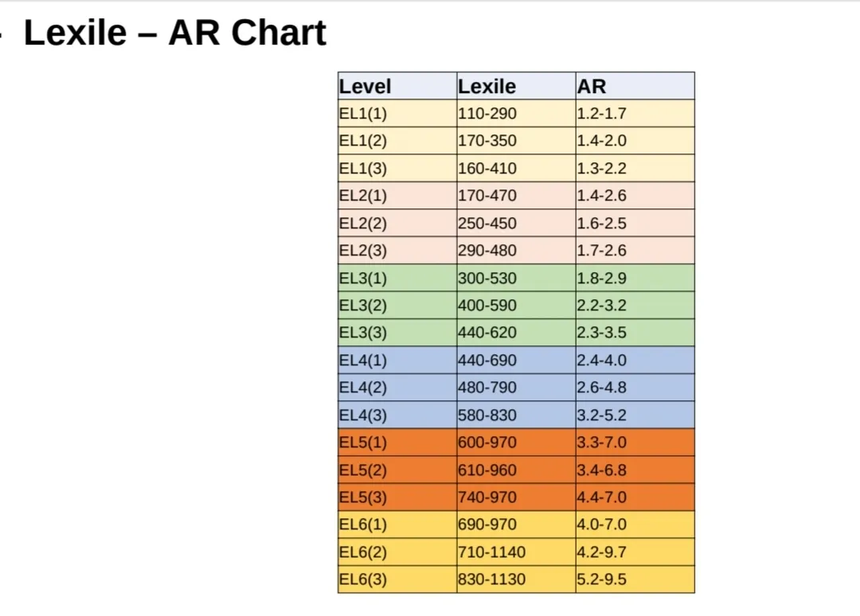Click the EL2(1) level cell
Viewport: 860px width, 616px height.
(397, 196)
